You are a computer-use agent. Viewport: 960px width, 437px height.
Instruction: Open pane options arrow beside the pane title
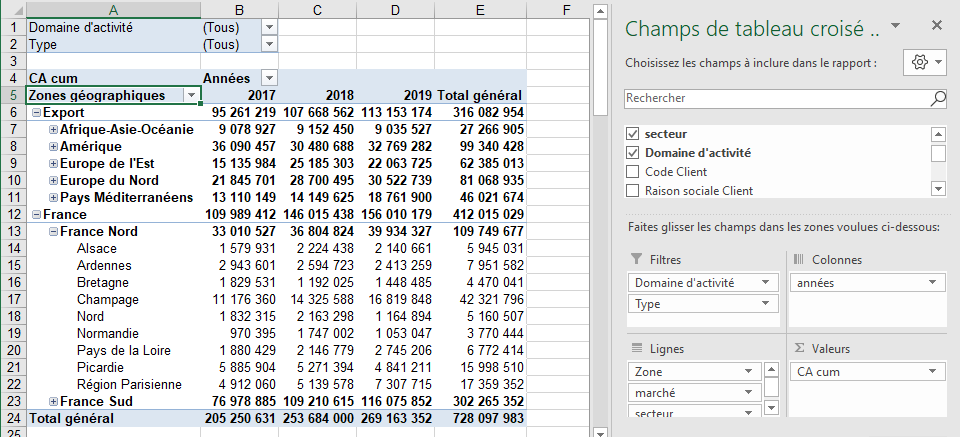[895, 26]
